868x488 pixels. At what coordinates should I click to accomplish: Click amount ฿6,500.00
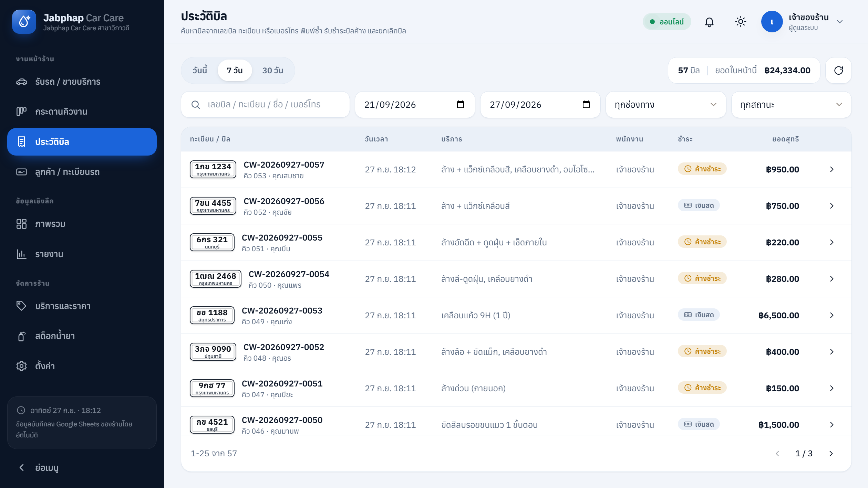point(778,315)
